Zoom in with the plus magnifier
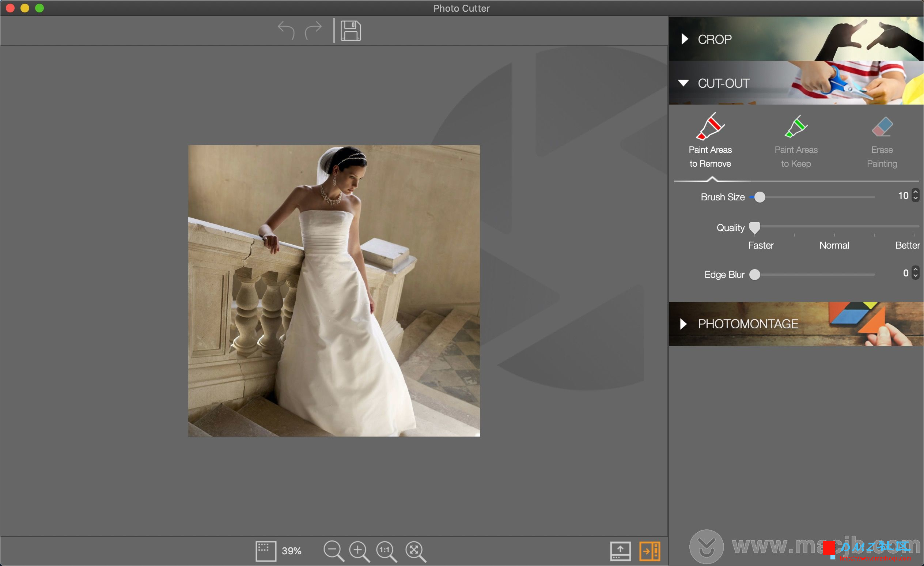The image size is (924, 566). point(359,551)
